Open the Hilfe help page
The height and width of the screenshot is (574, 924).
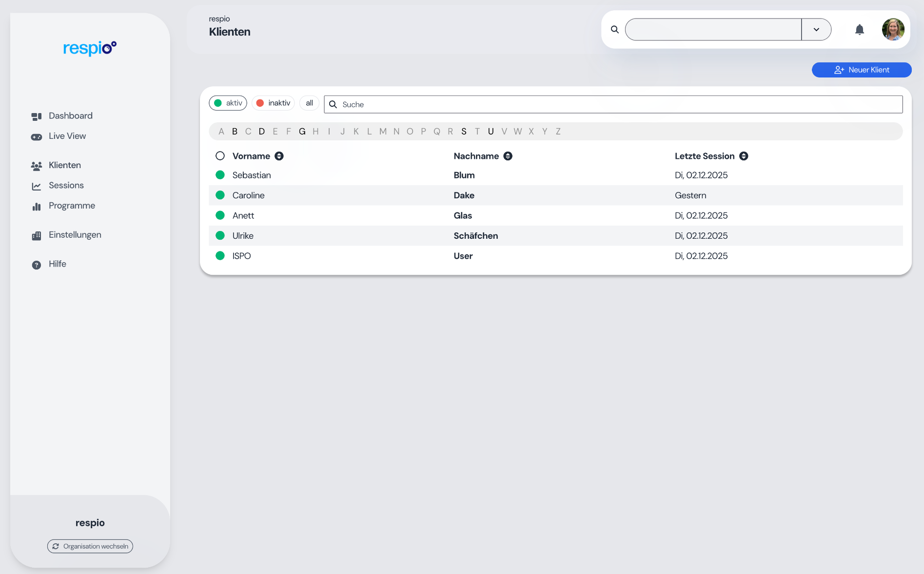coord(57,264)
